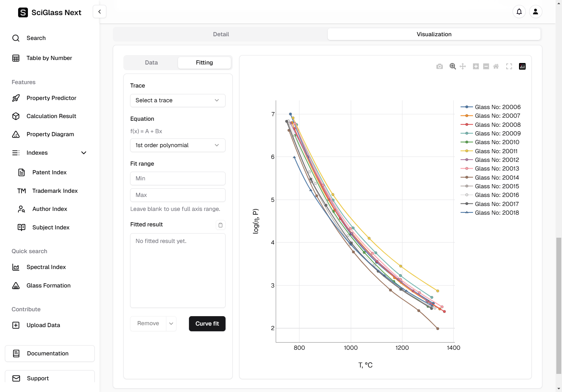Select the zoom tool in chart toolbar

pos(453,66)
